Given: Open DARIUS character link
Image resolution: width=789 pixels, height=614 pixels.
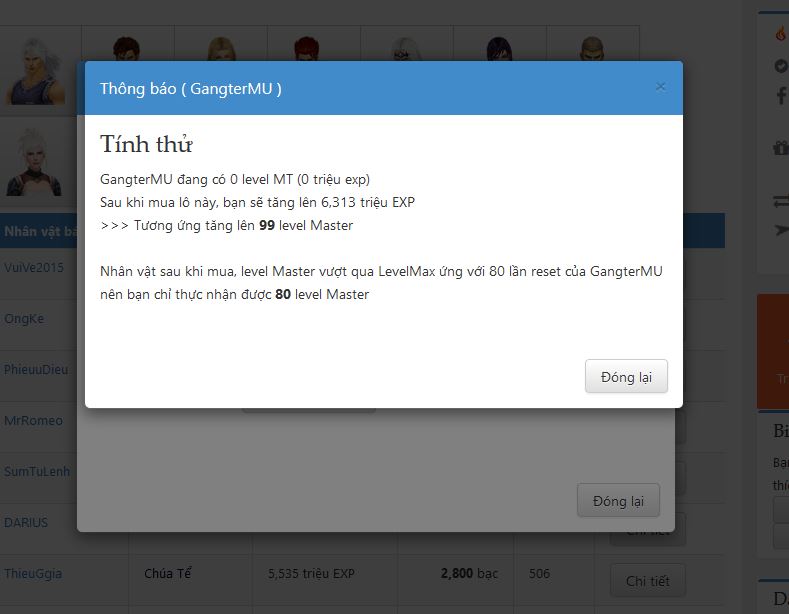Looking at the screenshot, I should 26,522.
